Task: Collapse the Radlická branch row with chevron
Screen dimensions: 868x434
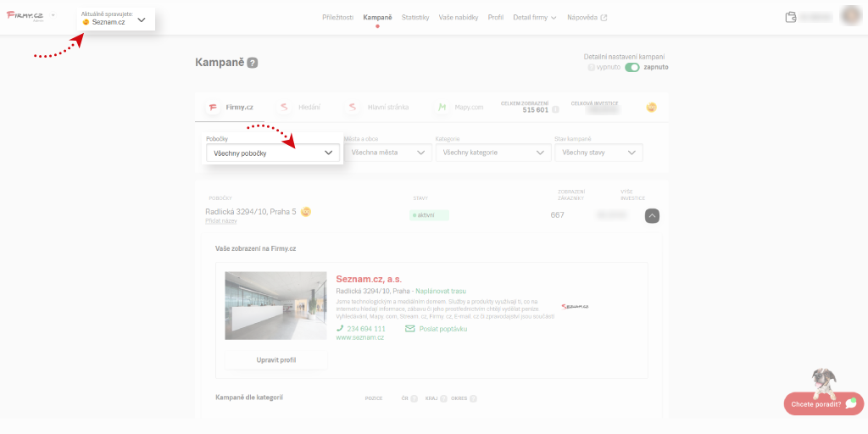Action: point(652,216)
